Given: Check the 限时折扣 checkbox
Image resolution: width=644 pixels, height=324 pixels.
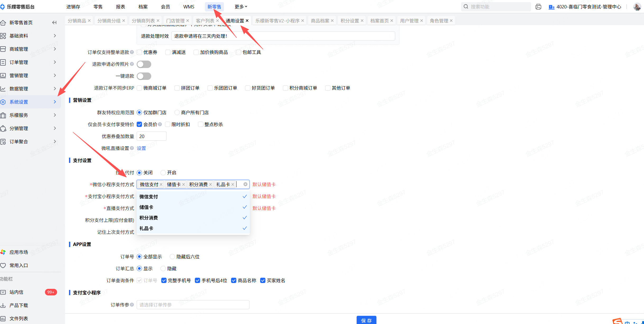Looking at the screenshot, I should pyautogui.click(x=168, y=124).
